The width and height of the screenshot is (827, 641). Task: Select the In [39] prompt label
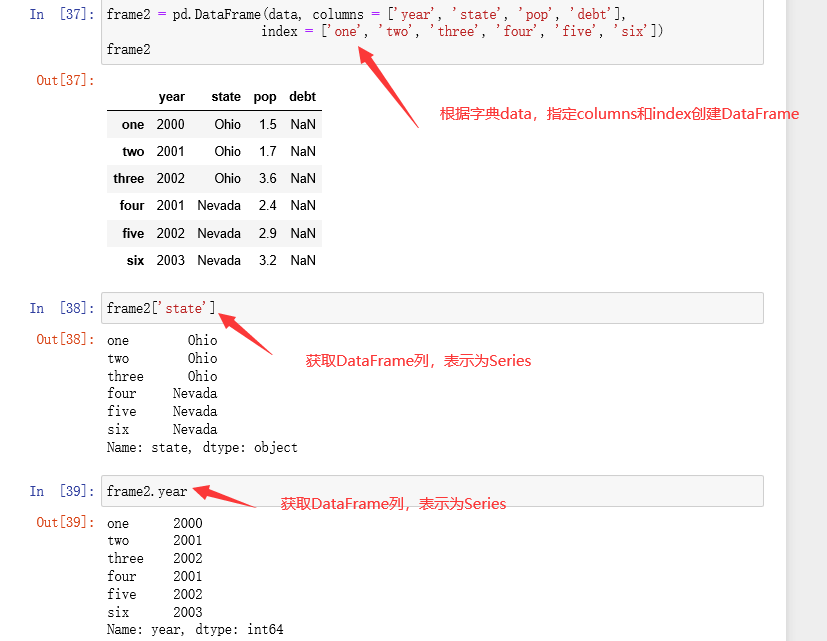62,491
